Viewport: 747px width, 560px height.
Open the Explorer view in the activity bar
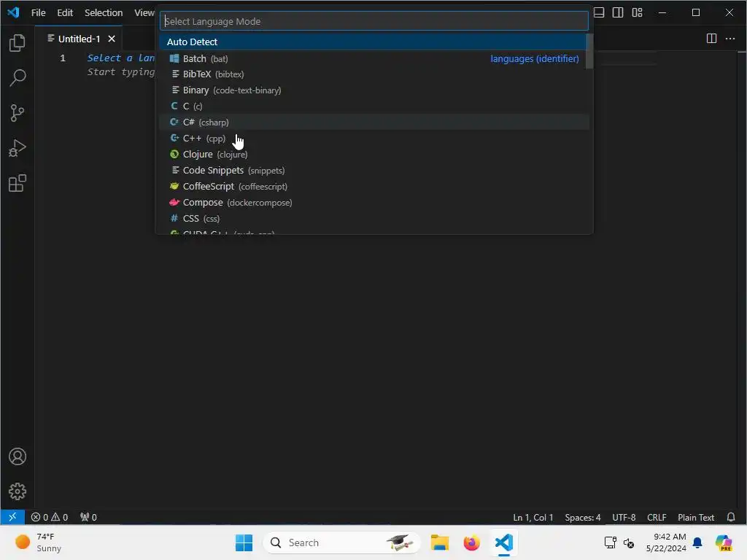[18, 43]
